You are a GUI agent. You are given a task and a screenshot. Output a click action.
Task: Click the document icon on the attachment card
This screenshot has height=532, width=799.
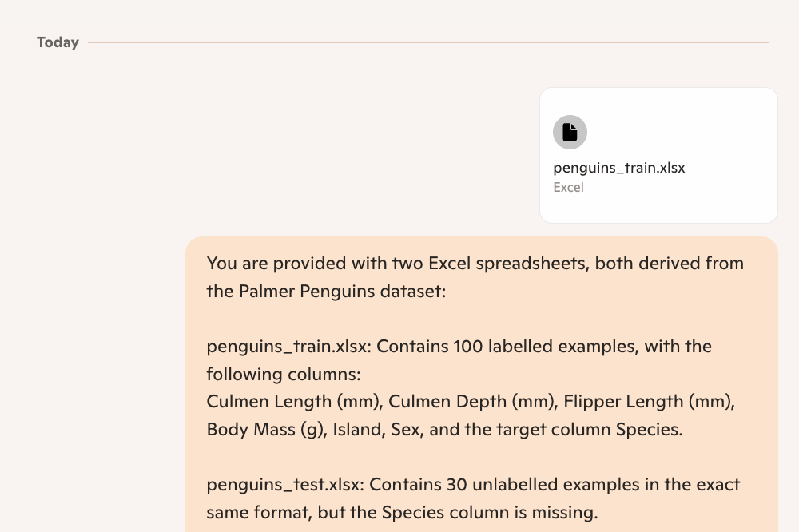pos(570,132)
